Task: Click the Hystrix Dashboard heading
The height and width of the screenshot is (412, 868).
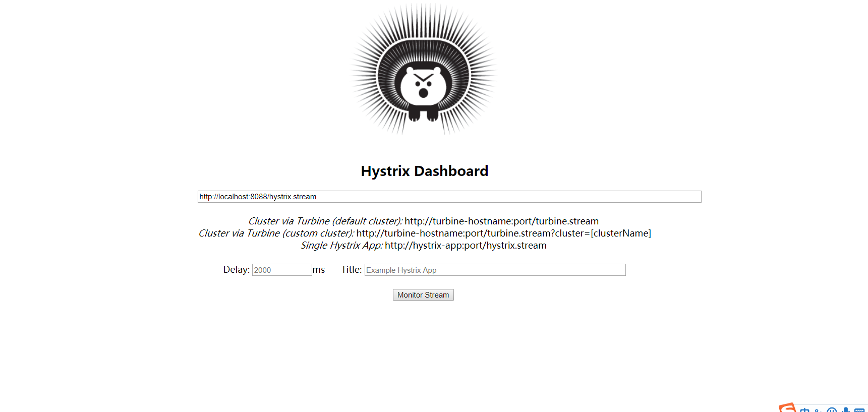Action: click(425, 171)
